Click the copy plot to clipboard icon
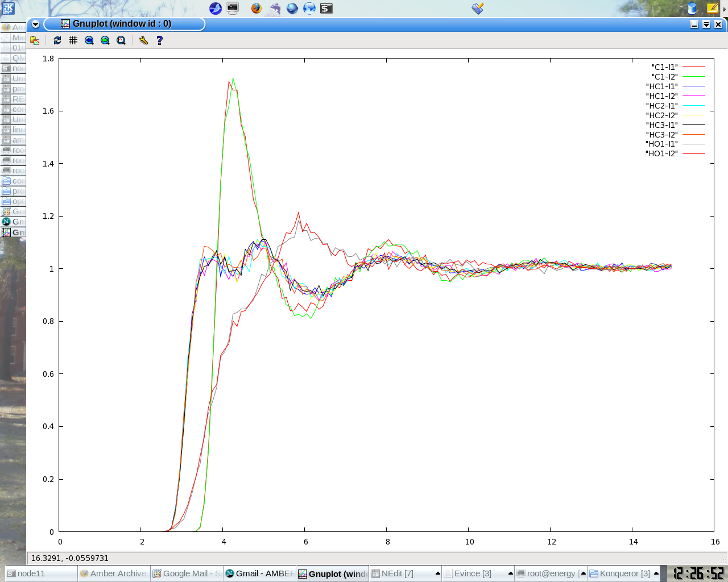The width and height of the screenshot is (728, 582). 35,40
